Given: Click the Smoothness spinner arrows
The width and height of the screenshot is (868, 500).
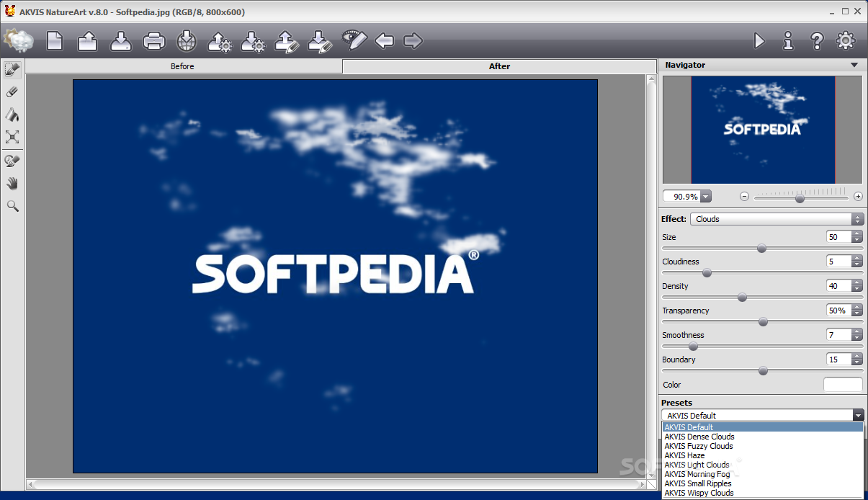Looking at the screenshot, I should pos(857,335).
